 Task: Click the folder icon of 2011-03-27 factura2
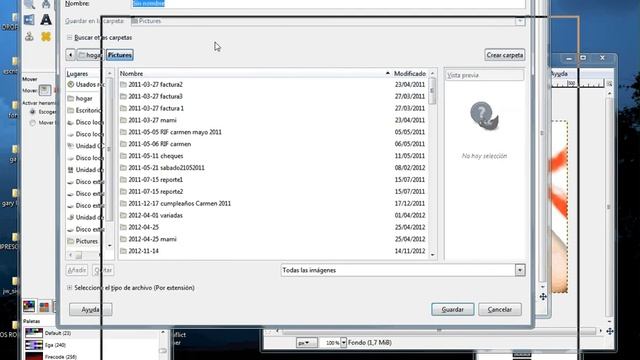[123, 84]
